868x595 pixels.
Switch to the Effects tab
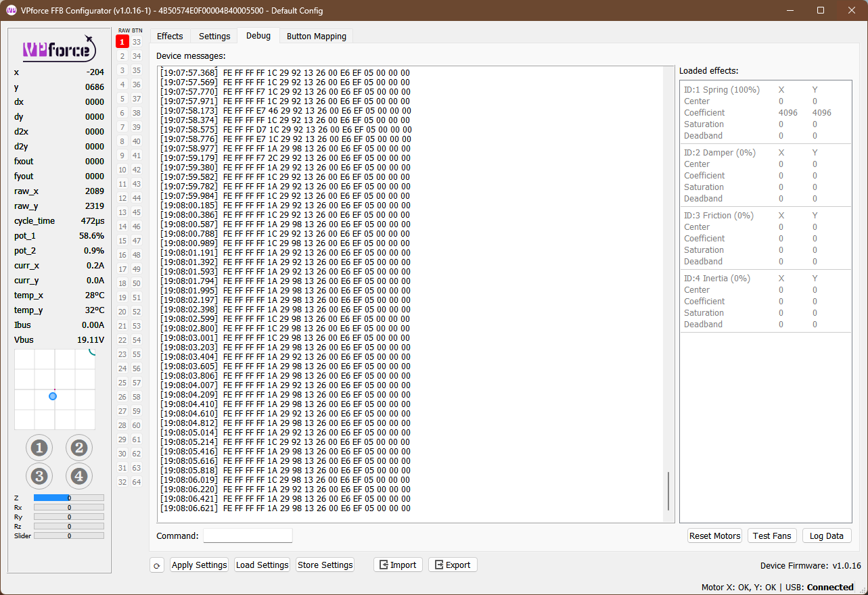pyautogui.click(x=170, y=36)
